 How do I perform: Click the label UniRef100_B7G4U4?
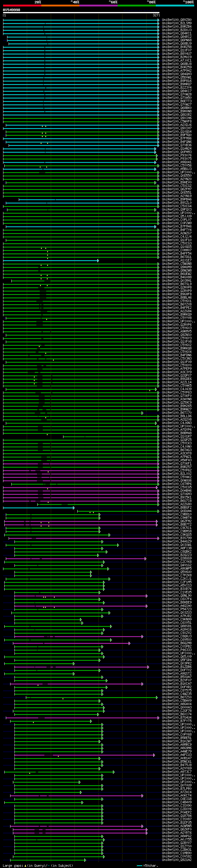[177, 717]
